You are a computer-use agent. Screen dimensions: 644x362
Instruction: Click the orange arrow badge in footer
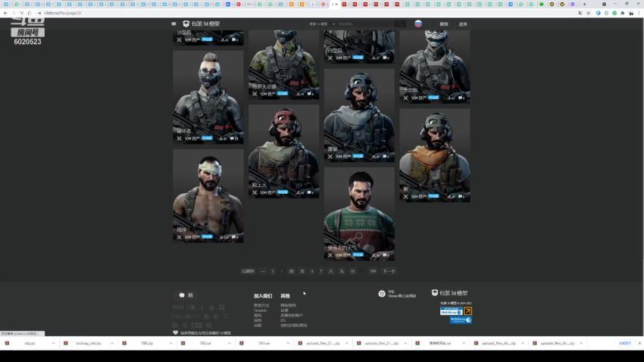467,311
